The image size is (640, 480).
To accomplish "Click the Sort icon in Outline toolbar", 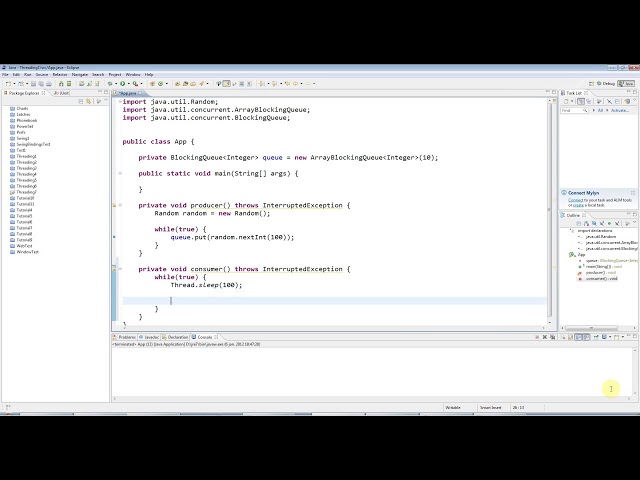I will point(586,223).
